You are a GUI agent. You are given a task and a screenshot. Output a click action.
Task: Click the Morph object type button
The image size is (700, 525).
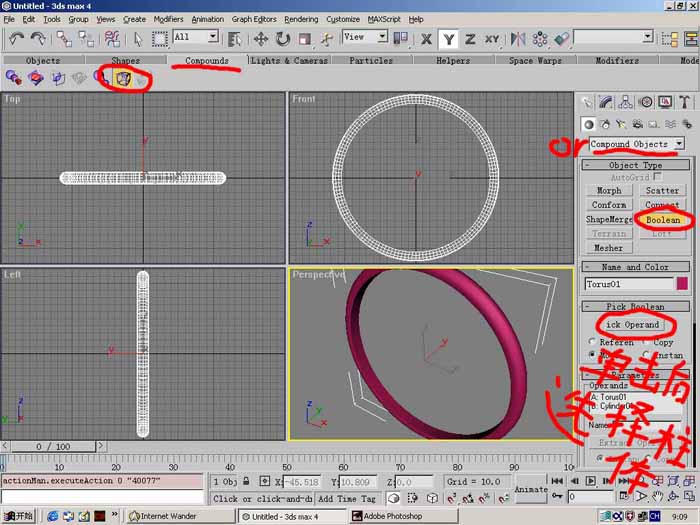pos(609,191)
